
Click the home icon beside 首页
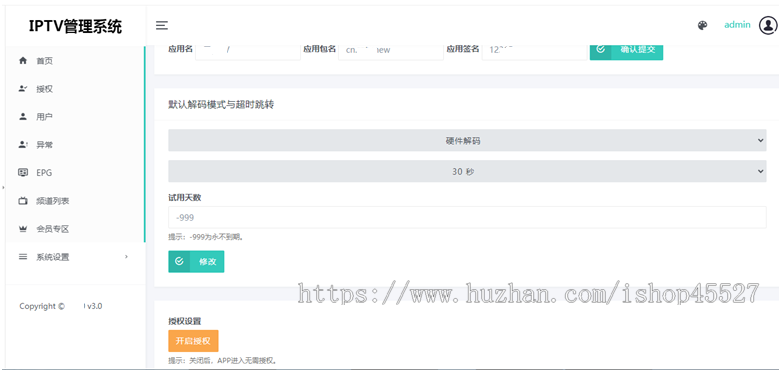point(22,61)
